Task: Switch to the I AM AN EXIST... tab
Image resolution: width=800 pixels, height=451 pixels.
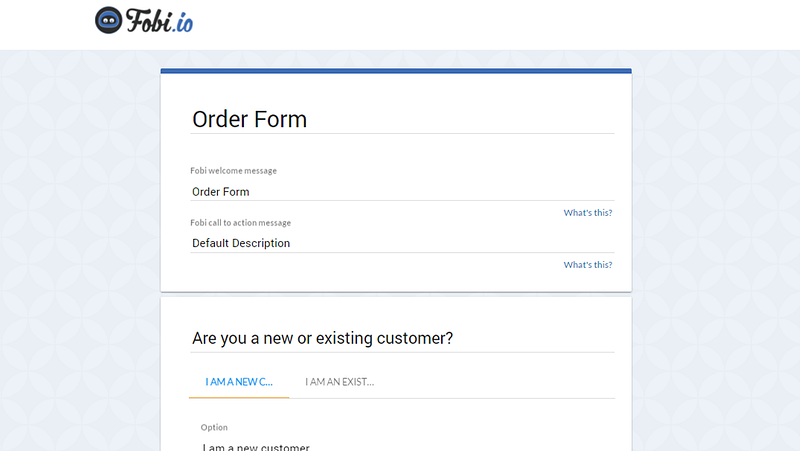Action: (x=339, y=382)
